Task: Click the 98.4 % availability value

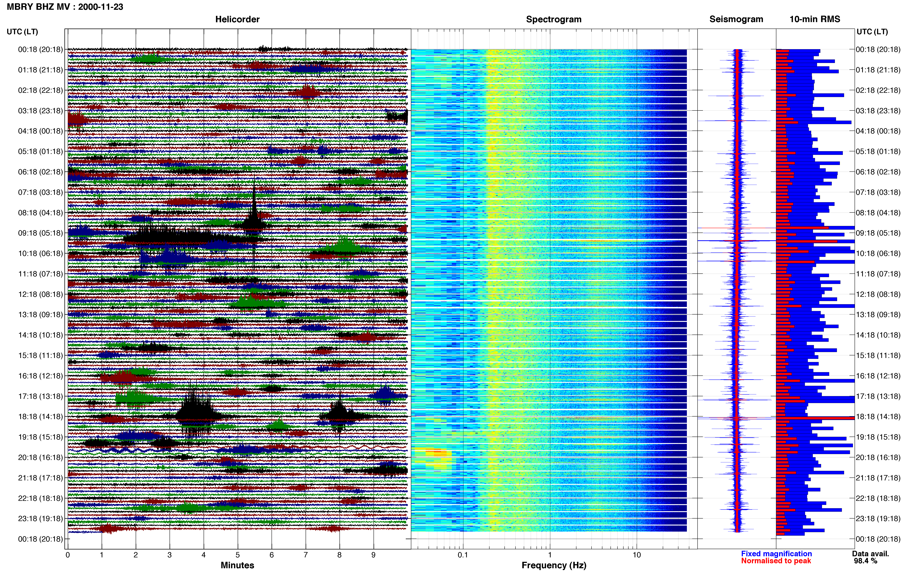Action: (x=865, y=561)
